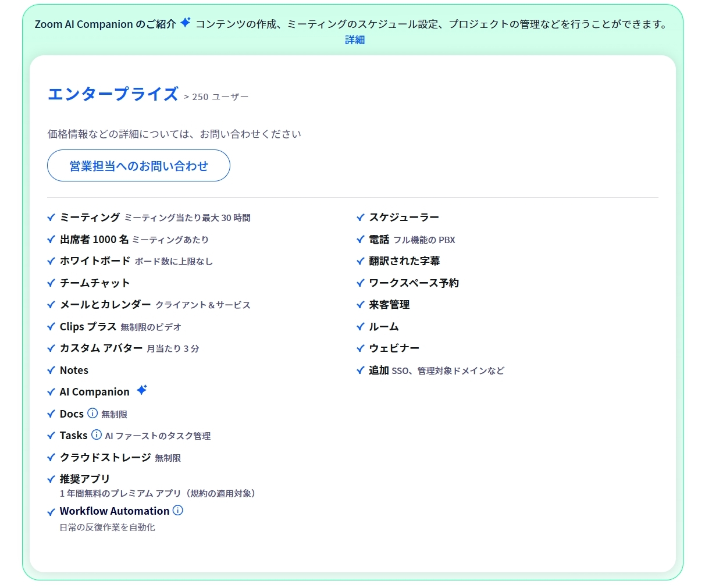
Task: Click the ルーム feature label
Action: point(384,327)
